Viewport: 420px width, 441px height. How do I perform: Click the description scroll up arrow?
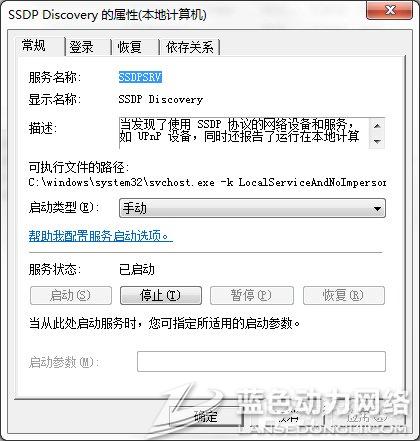pos(377,126)
